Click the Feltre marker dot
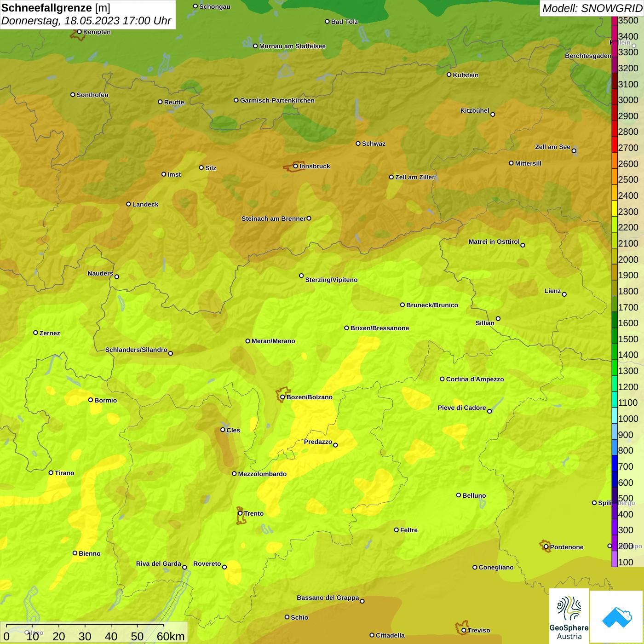This screenshot has height=644, width=644. (396, 529)
